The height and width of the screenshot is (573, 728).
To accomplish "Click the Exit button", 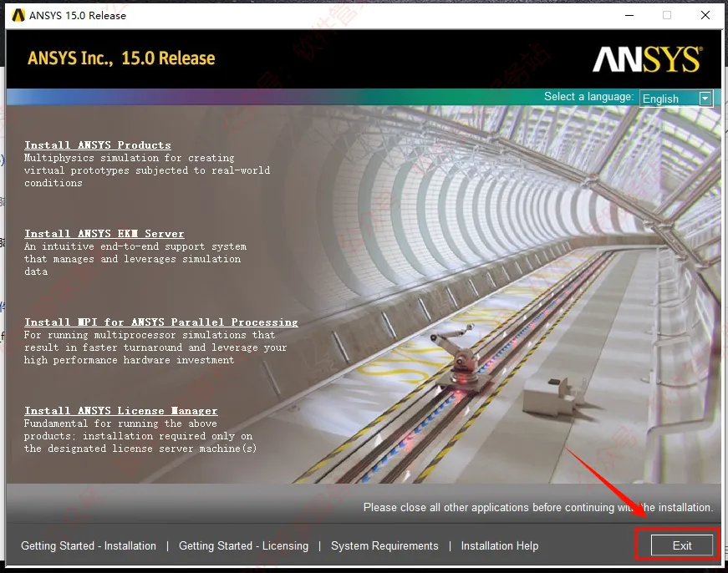I will click(681, 545).
